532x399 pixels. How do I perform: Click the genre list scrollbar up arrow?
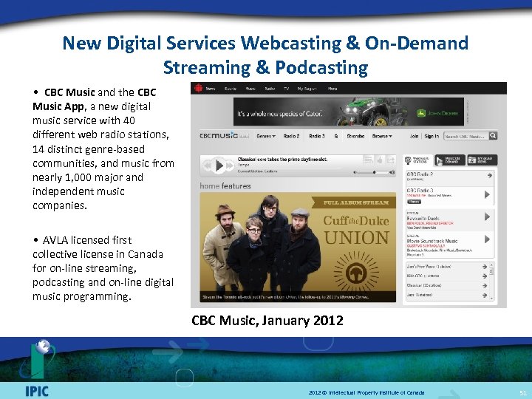click(491, 265)
